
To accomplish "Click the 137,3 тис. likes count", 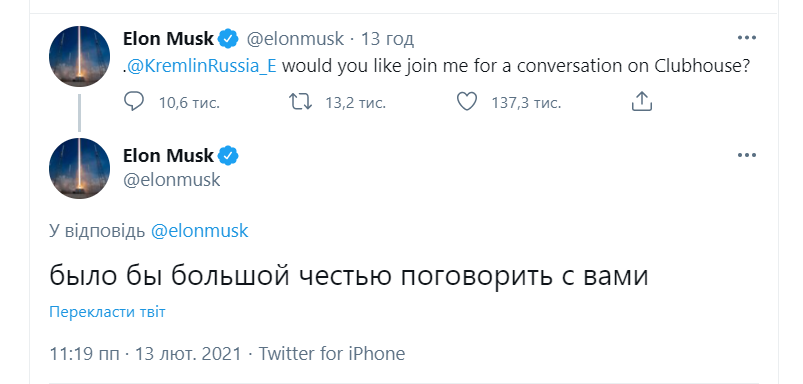I will tap(526, 103).
